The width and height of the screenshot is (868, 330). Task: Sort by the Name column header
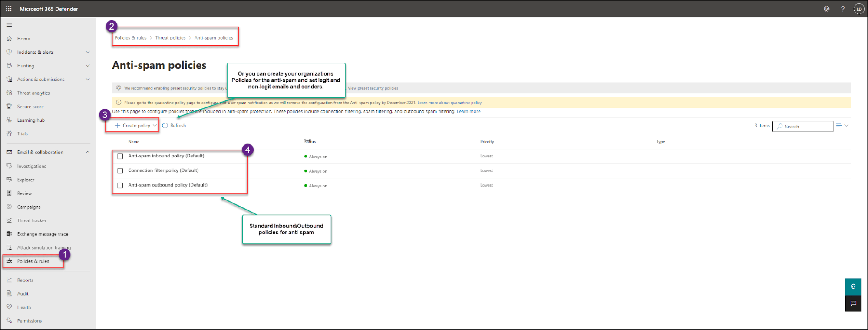click(134, 142)
